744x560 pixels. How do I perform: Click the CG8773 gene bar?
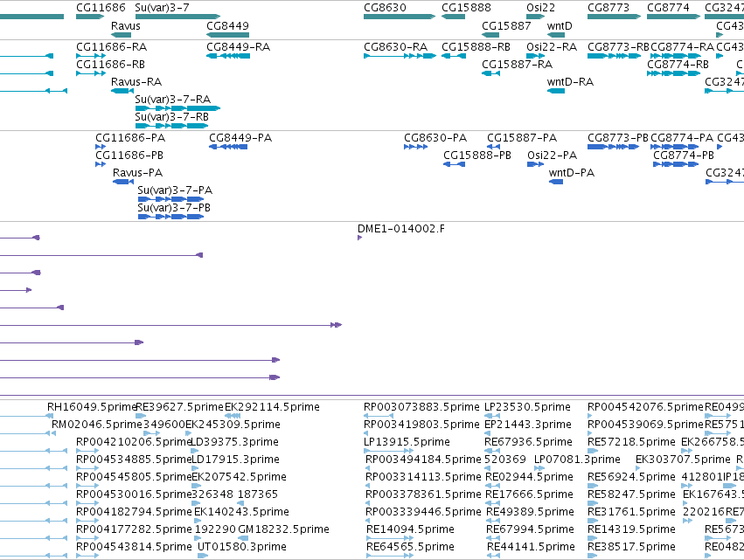click(x=615, y=17)
